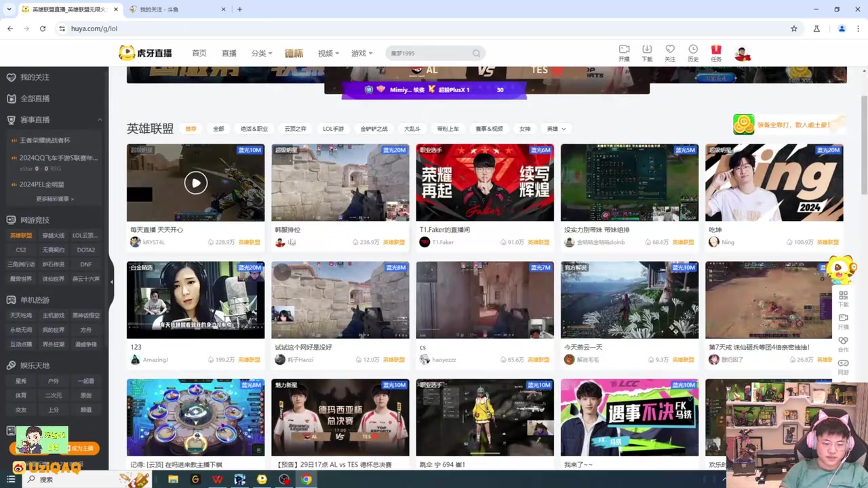Open File Explorer from taskbar
Viewport: 868px width, 488px height.
[x=173, y=479]
